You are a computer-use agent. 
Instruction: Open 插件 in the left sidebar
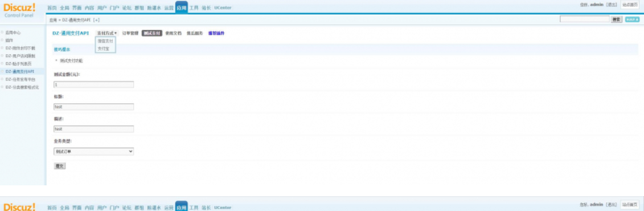coord(9,40)
